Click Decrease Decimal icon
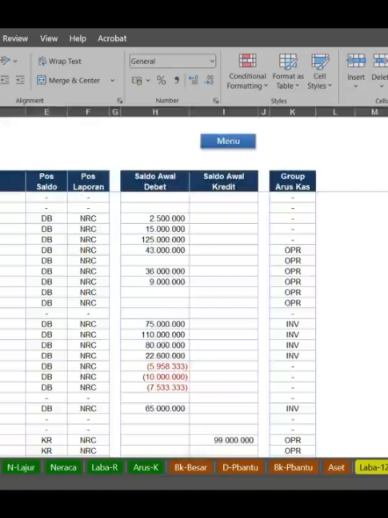The width and height of the screenshot is (388, 518). 209,80
